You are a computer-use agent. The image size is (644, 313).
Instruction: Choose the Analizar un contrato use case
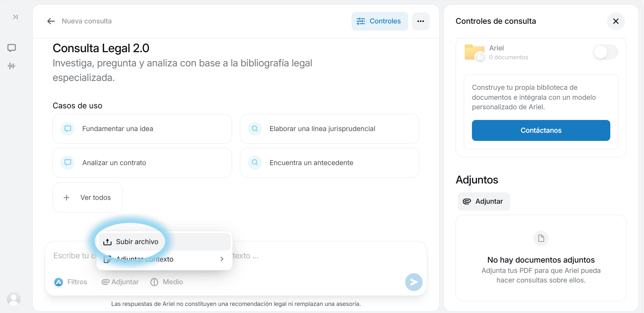click(x=142, y=163)
